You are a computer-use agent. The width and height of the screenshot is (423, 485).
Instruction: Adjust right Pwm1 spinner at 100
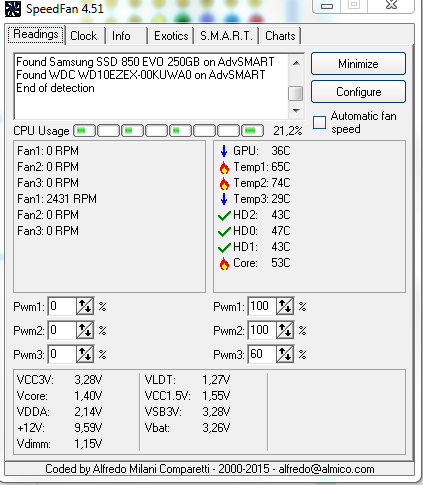coord(285,306)
